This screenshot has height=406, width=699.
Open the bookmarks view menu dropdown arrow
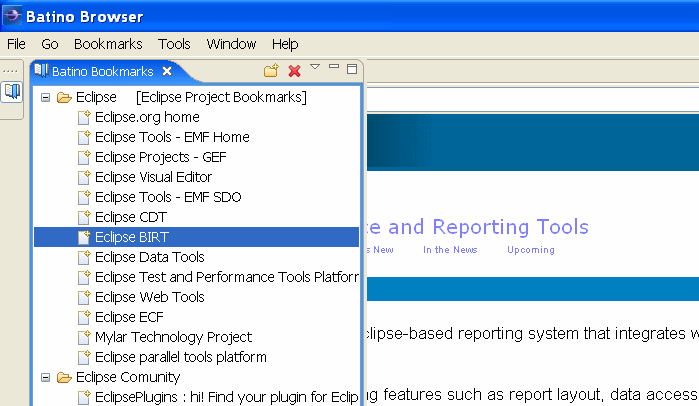(x=315, y=68)
